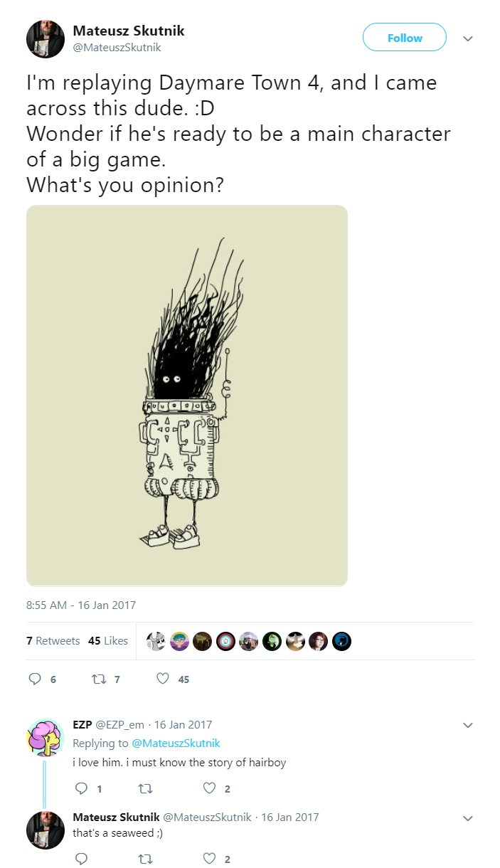This screenshot has width=500, height=868.
Task: Open the options chevron on EZP's reply
Action: [x=467, y=725]
